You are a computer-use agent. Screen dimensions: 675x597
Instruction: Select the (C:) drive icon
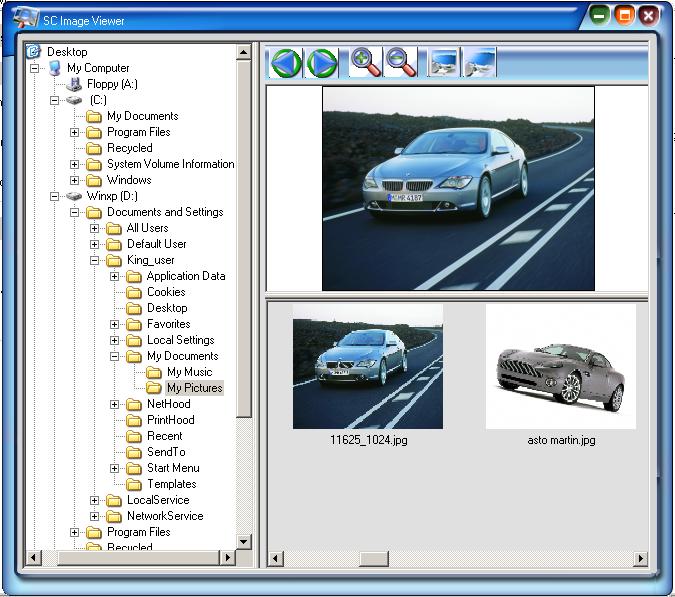click(74, 100)
